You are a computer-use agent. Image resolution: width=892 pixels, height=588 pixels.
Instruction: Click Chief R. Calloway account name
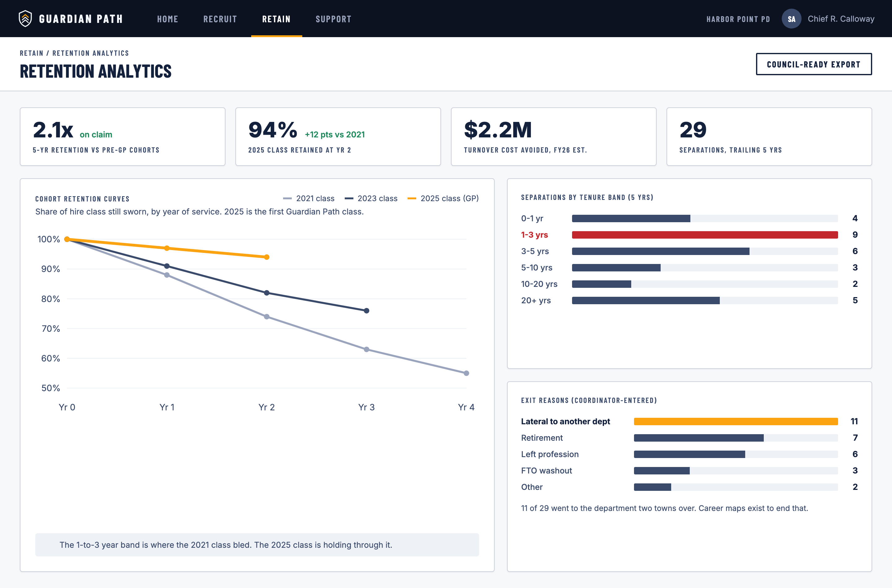(x=841, y=19)
